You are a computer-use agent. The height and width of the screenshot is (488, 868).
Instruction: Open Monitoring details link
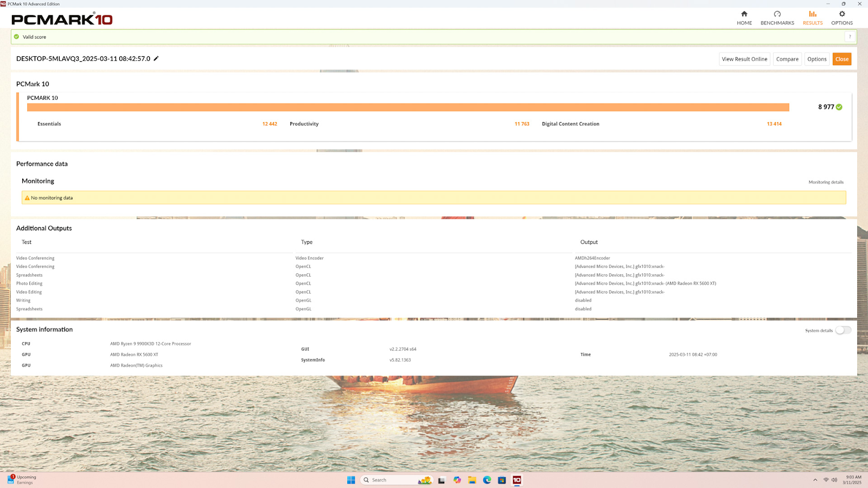[826, 182]
